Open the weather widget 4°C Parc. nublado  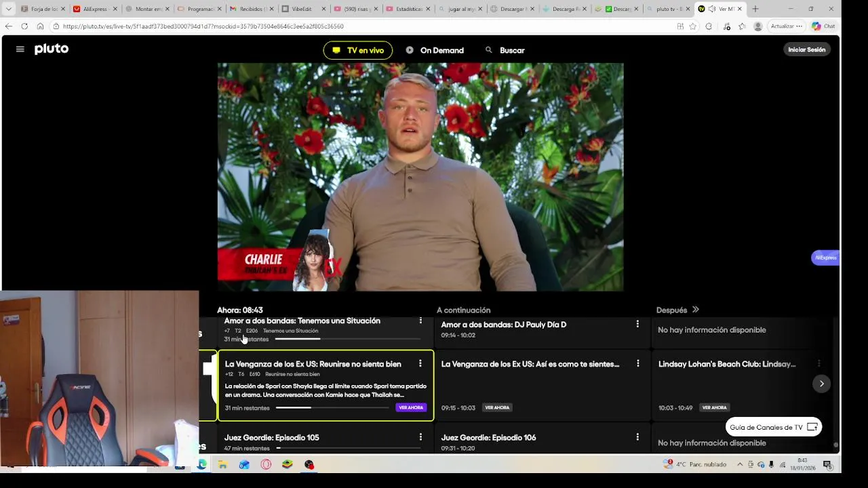coord(694,464)
